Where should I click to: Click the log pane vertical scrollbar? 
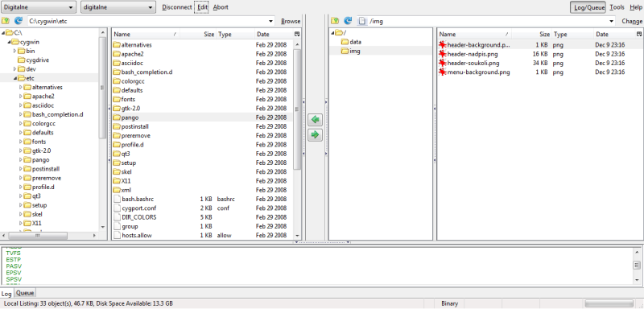pyautogui.click(x=637, y=266)
